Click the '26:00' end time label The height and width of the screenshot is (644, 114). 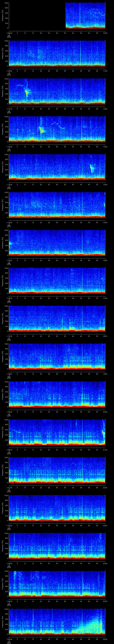pyautogui.click(x=105, y=639)
